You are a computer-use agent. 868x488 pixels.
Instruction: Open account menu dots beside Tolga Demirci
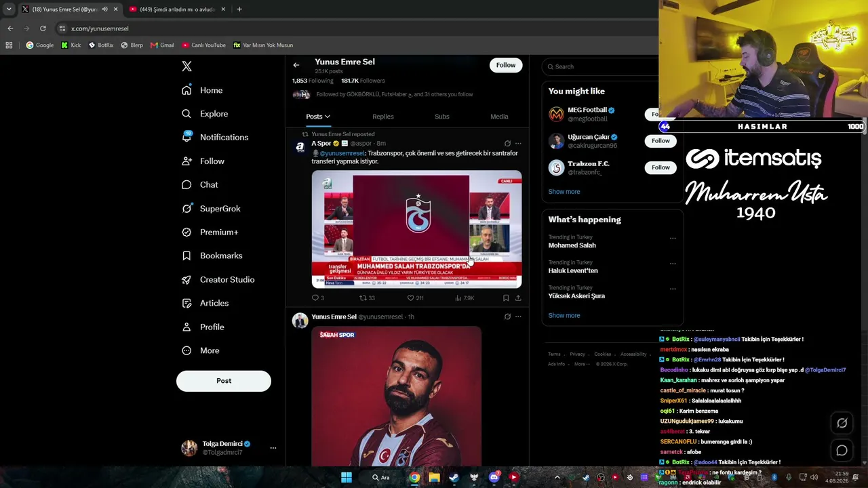(x=273, y=448)
